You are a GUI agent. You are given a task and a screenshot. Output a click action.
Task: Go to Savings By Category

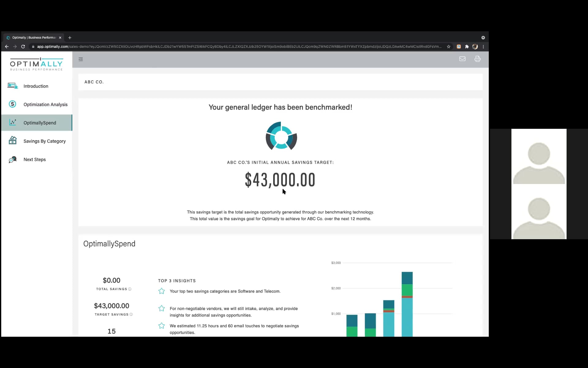37,141
